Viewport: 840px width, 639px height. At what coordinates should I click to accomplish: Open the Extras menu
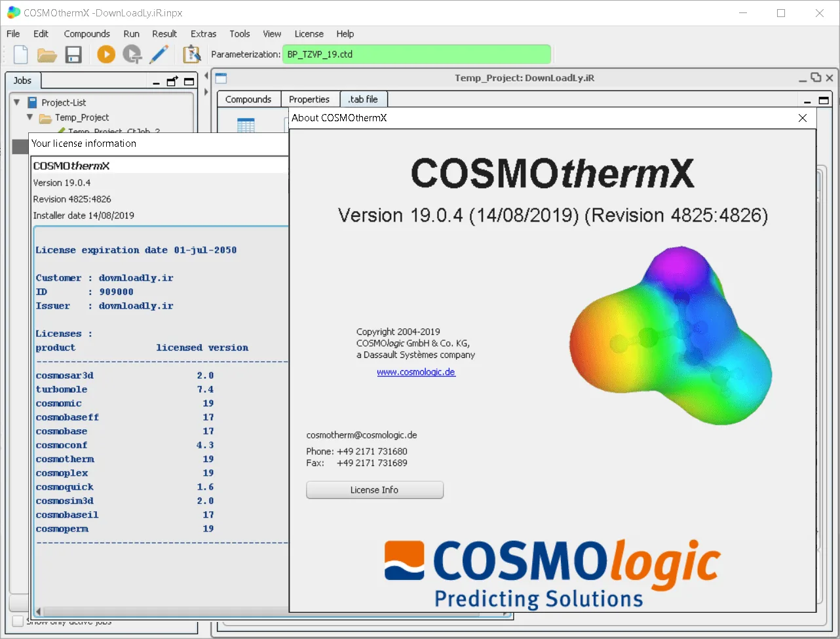tap(203, 33)
